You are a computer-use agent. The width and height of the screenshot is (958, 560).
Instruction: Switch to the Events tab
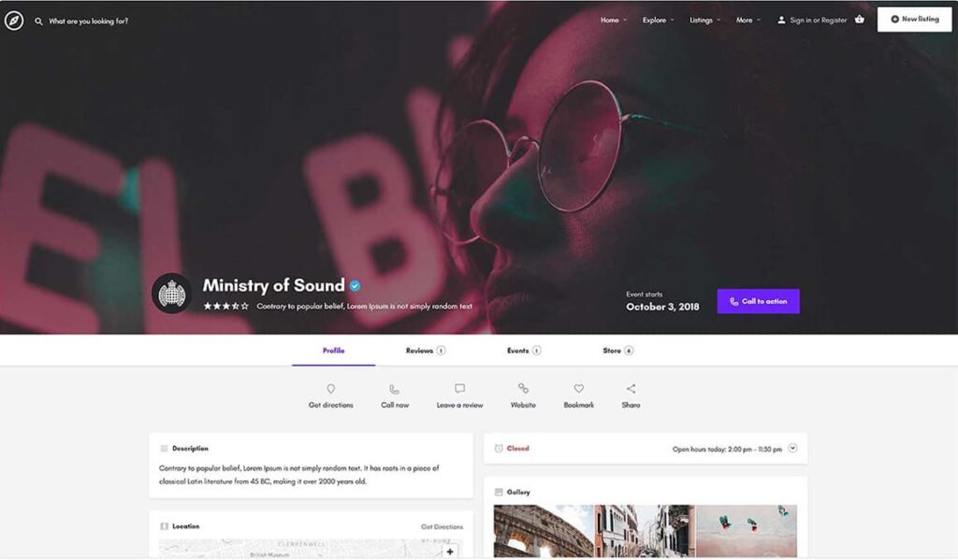tap(523, 351)
